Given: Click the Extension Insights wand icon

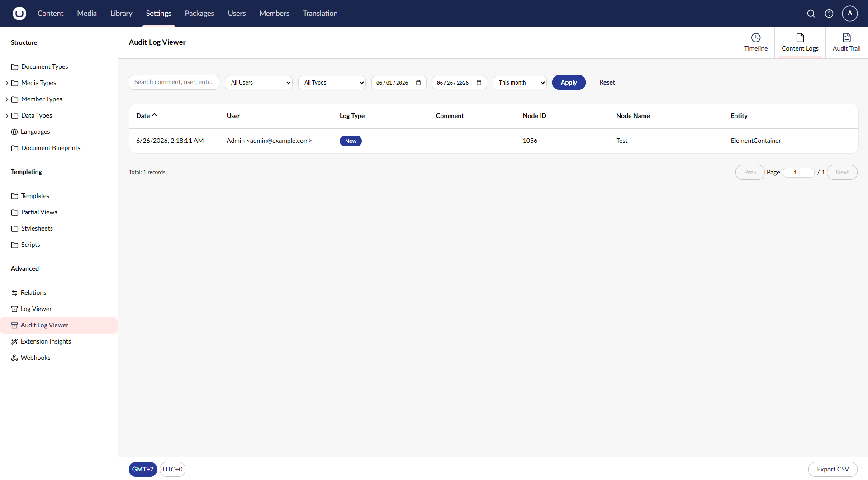Looking at the screenshot, I should (14, 342).
